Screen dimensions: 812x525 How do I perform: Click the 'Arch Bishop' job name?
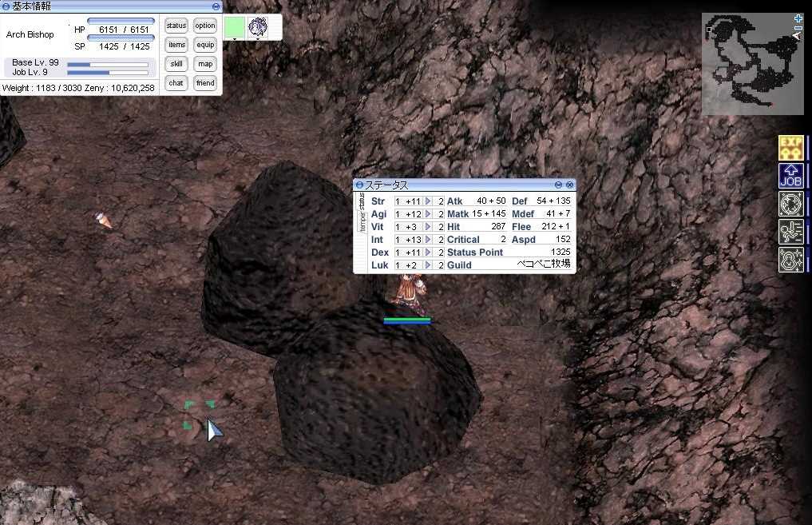pos(30,34)
